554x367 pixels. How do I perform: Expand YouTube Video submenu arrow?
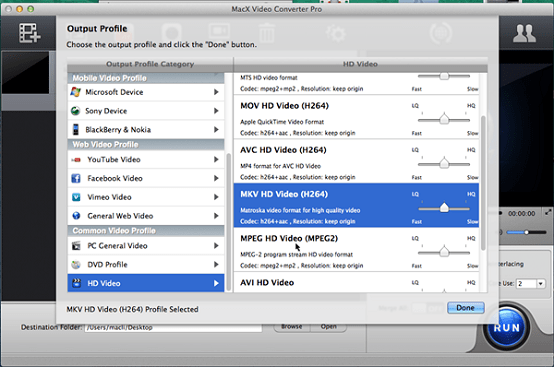[x=216, y=160]
